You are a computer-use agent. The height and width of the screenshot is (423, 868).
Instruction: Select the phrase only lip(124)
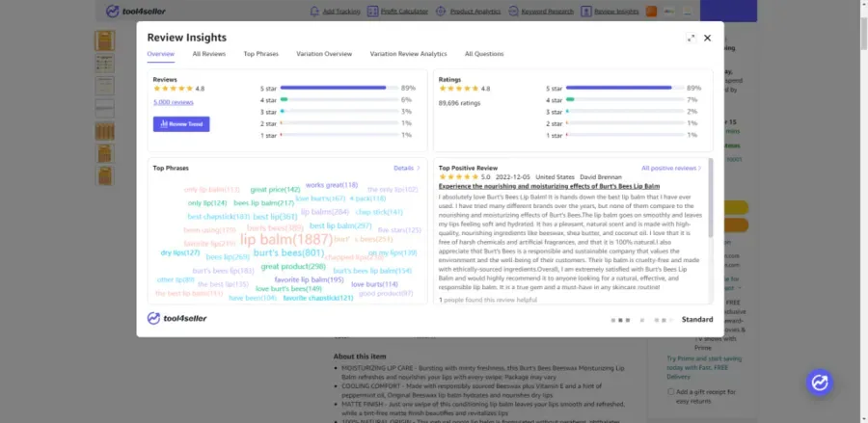point(207,203)
